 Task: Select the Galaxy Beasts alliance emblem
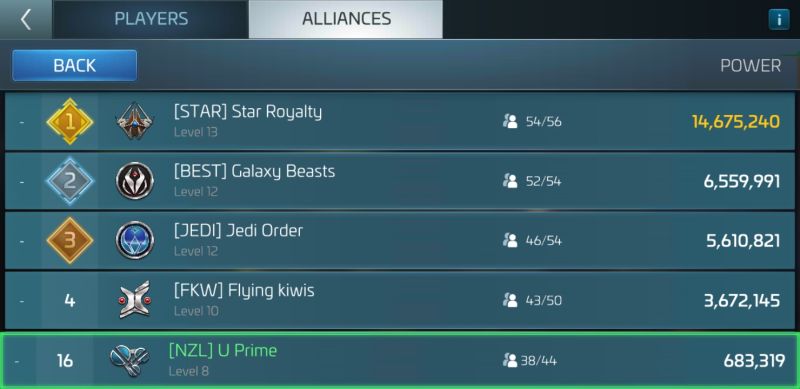(135, 181)
